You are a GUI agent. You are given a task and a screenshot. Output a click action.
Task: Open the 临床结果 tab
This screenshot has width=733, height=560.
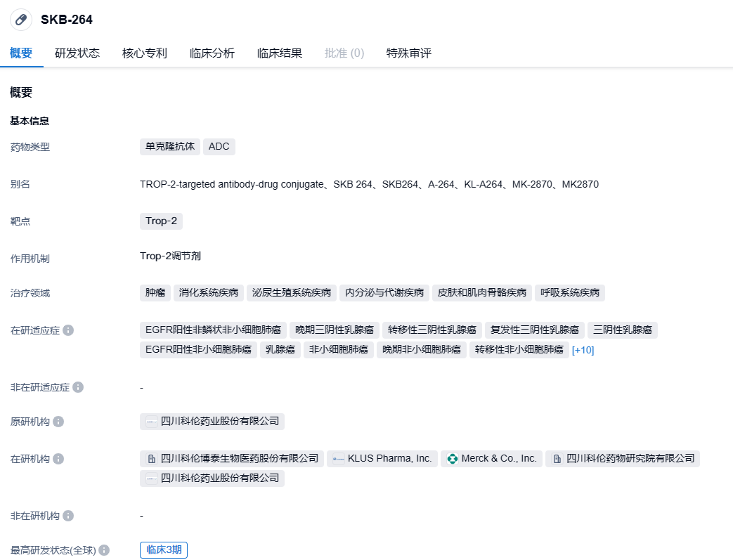coord(280,53)
